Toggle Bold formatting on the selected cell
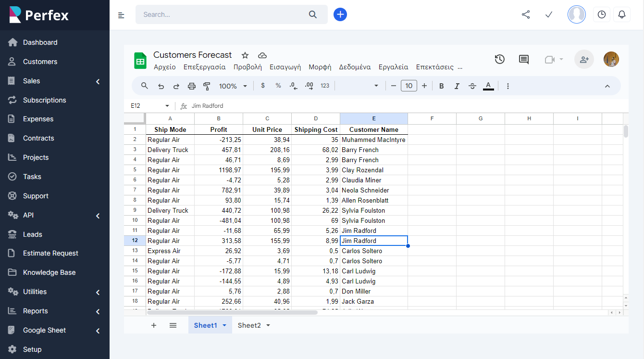Screen dimensions: 644x359 pyautogui.click(x=441, y=85)
